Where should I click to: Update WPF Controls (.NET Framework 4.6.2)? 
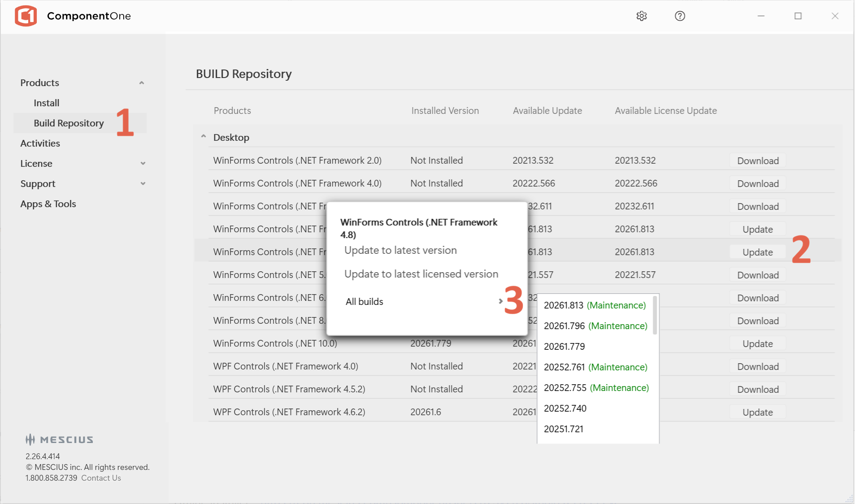click(758, 412)
